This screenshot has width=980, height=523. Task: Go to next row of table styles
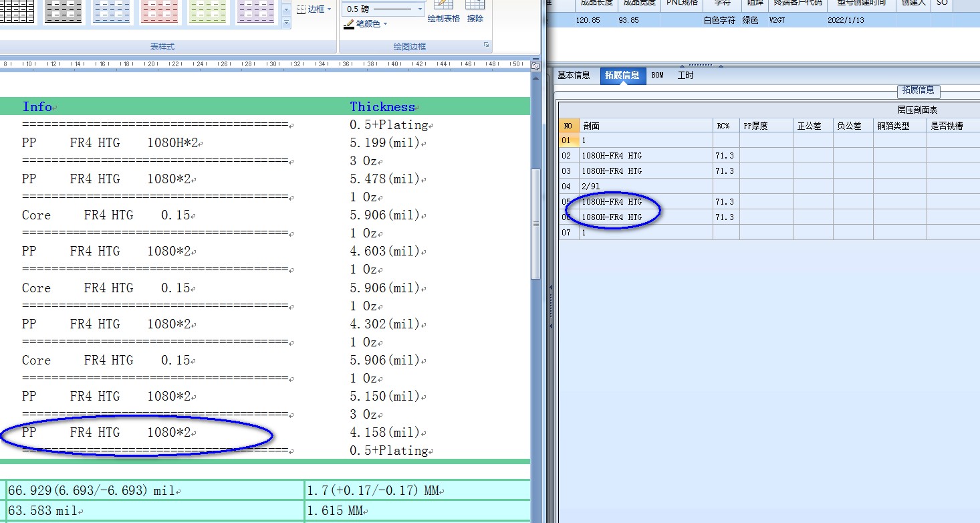click(x=287, y=10)
